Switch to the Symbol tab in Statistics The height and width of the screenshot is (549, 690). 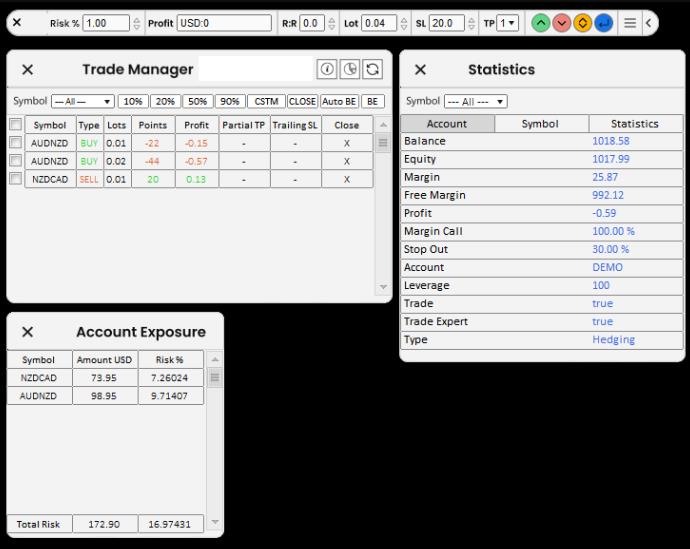pyautogui.click(x=540, y=124)
